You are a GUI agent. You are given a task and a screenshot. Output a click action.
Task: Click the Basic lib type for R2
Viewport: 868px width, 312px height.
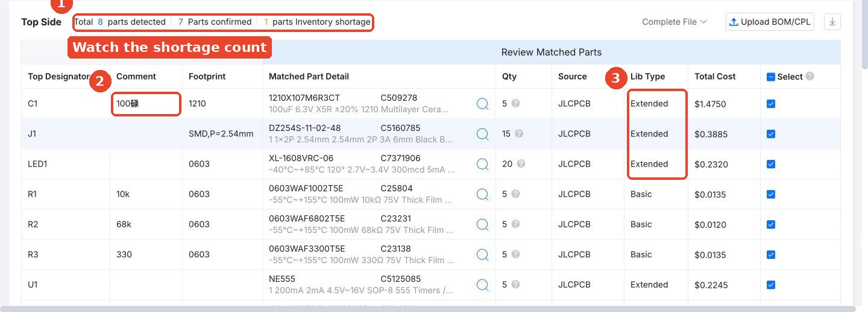(x=641, y=224)
